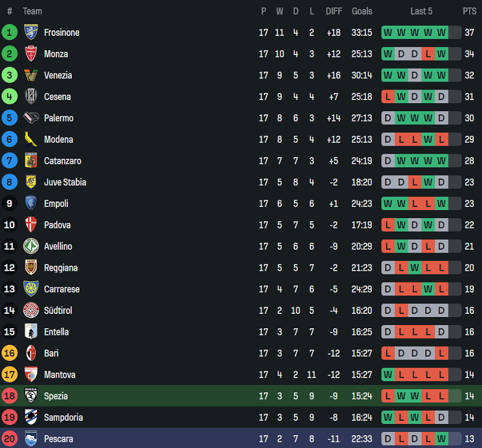Sort by the DIFF column header
This screenshot has width=482, height=448.
pos(334,11)
